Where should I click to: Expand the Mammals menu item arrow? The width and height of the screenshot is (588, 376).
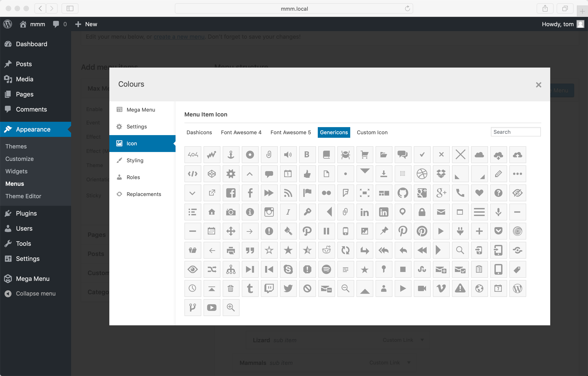click(x=409, y=363)
